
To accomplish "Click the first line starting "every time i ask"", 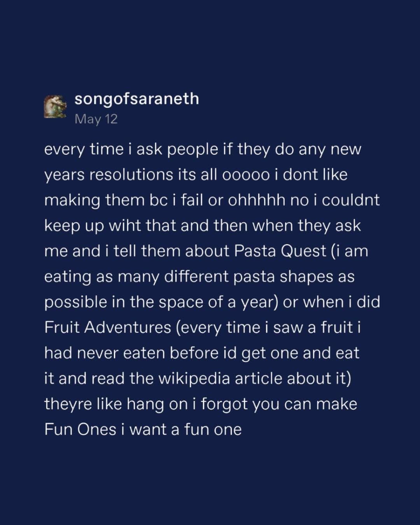I will (203, 149).
